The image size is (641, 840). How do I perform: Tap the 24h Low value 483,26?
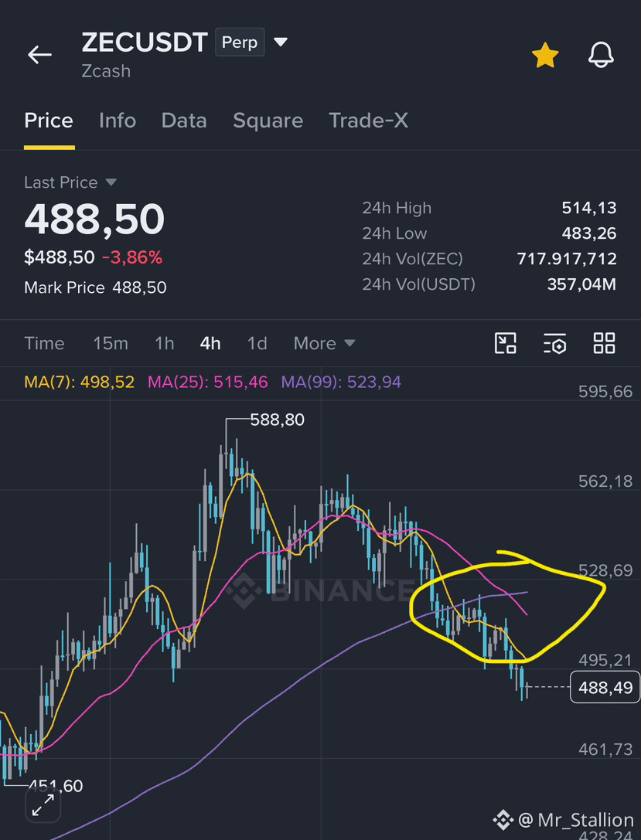[589, 233]
